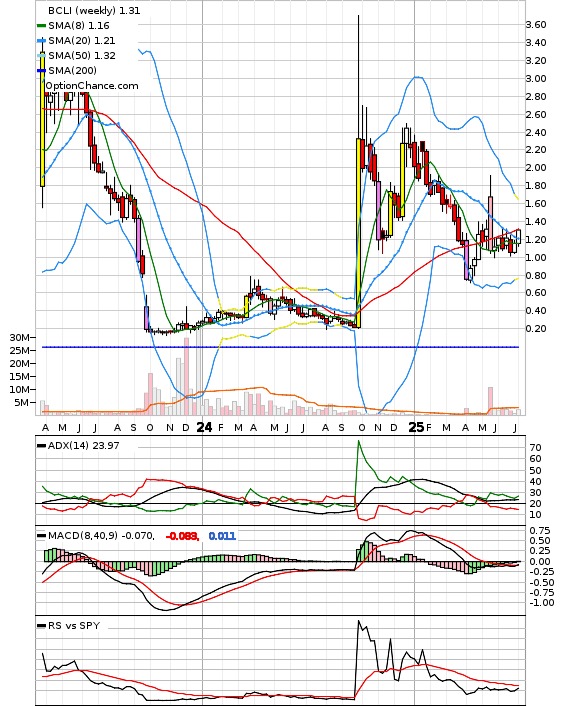Screen dimensions: 566x706
Task: Click the BCLI (weekly) 1.31 title
Action: (94, 10)
